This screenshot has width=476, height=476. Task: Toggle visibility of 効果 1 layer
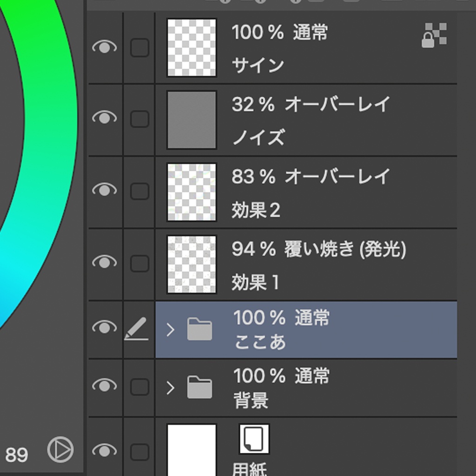point(104,263)
